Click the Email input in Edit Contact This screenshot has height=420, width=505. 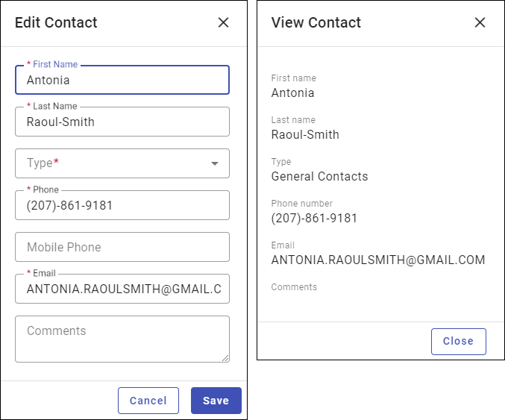point(122,289)
